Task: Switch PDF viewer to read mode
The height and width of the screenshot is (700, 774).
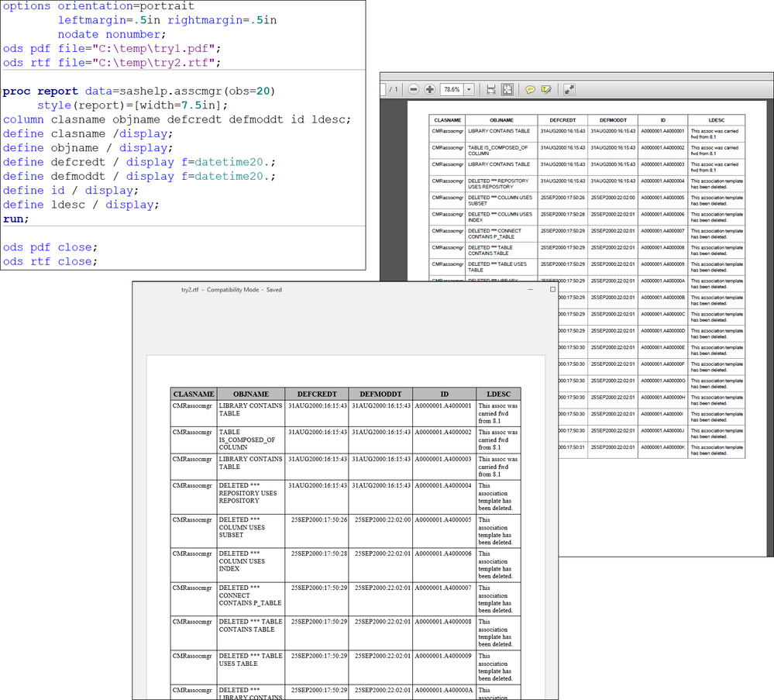Action: (x=569, y=89)
